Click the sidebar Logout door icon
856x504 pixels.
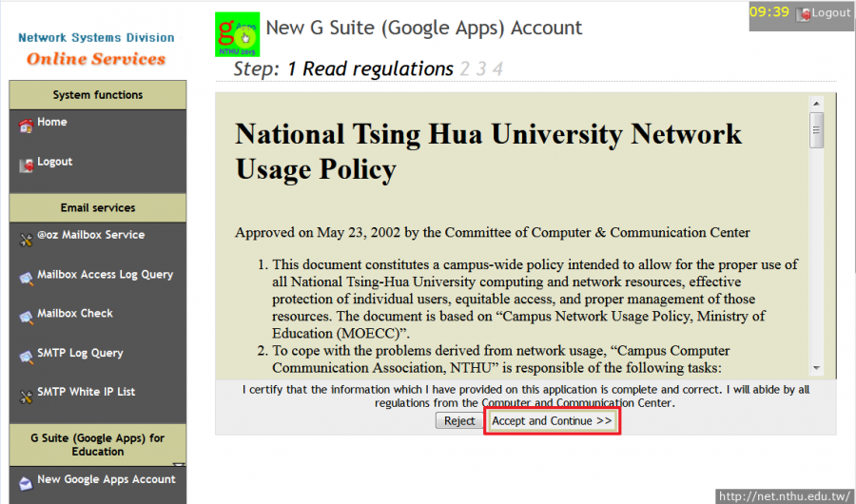pyautogui.click(x=26, y=165)
